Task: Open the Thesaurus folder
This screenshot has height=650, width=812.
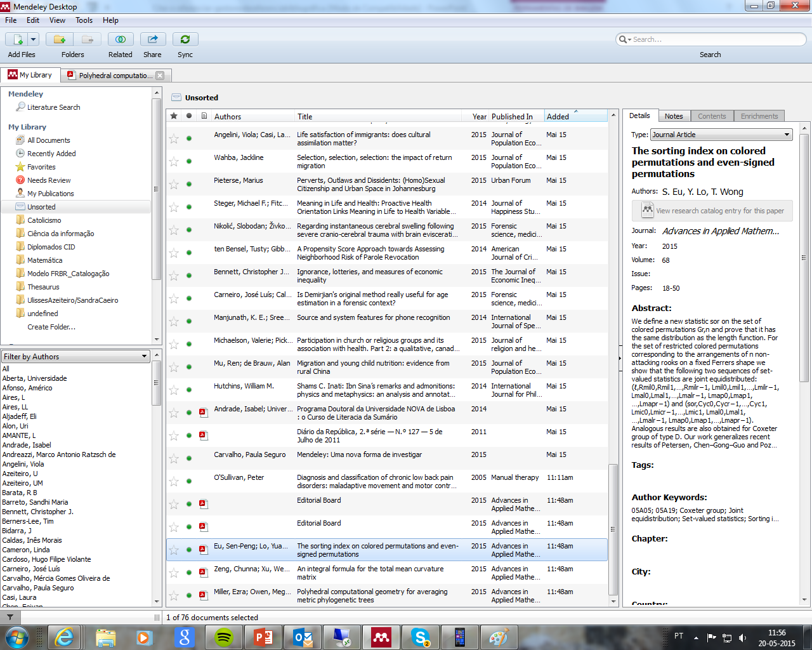Action: 43,287
